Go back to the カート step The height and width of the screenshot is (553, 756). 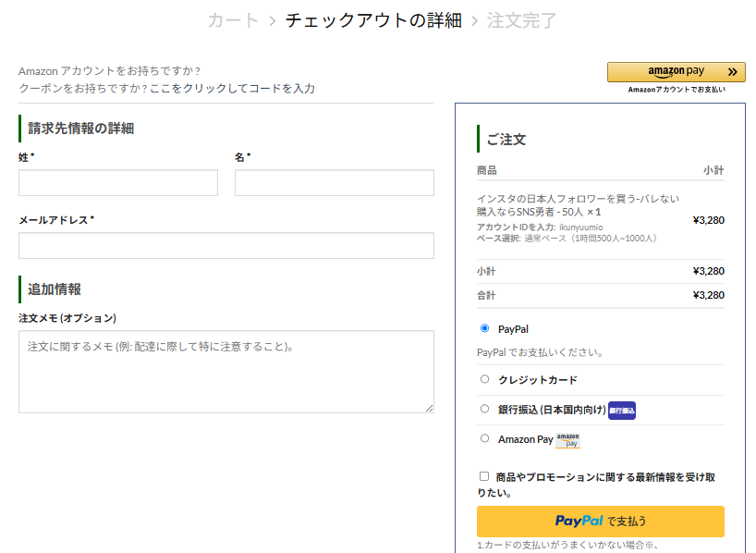233,20
